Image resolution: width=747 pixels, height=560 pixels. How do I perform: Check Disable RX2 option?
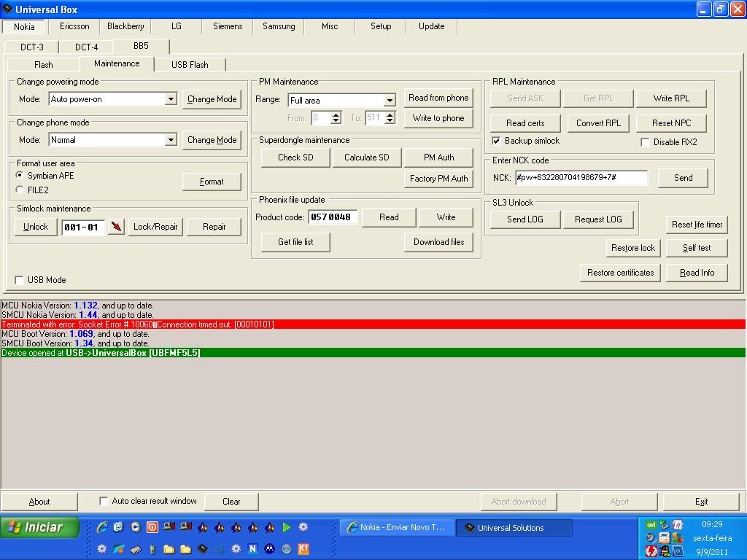click(645, 142)
